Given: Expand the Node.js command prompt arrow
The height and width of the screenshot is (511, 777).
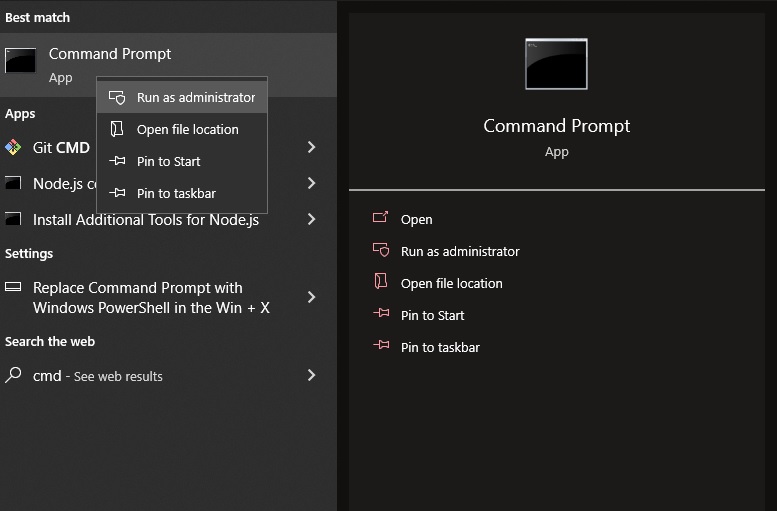Looking at the screenshot, I should click(x=311, y=183).
